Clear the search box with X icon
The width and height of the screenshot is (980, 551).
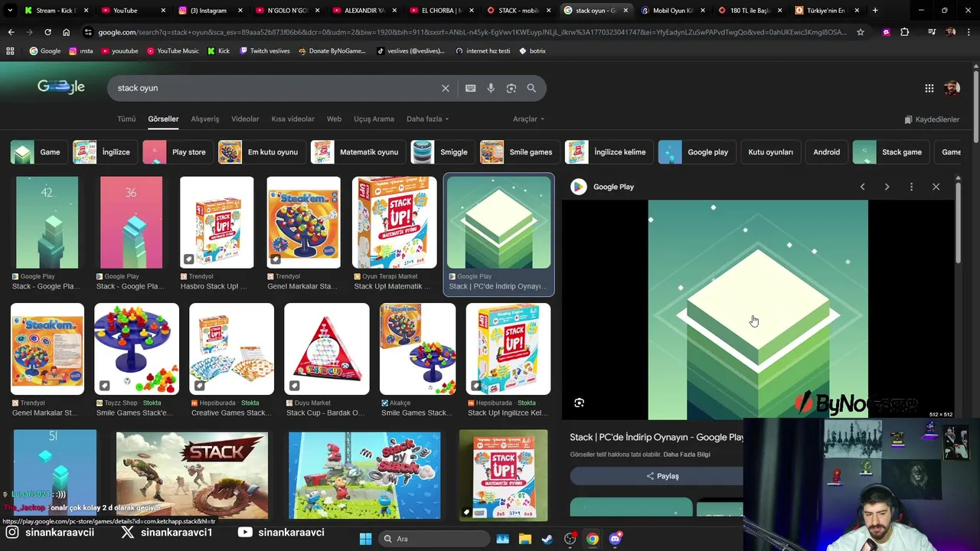pyautogui.click(x=446, y=88)
